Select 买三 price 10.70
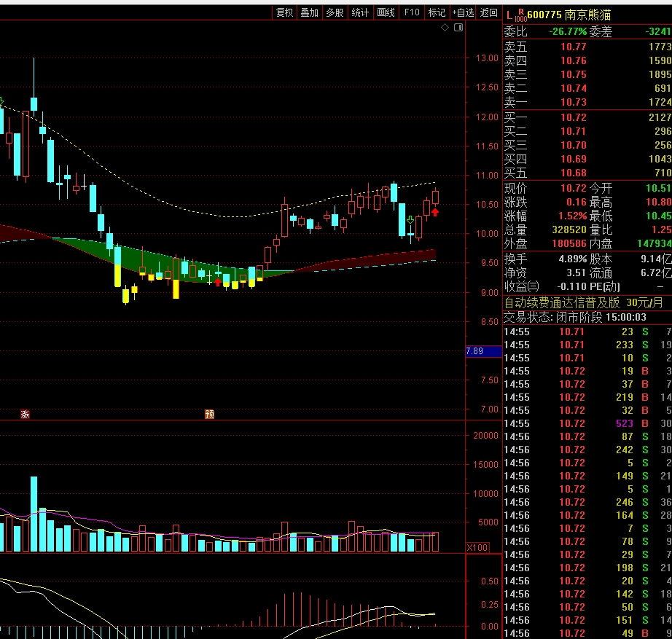The height and width of the screenshot is (639, 672). 573,145
